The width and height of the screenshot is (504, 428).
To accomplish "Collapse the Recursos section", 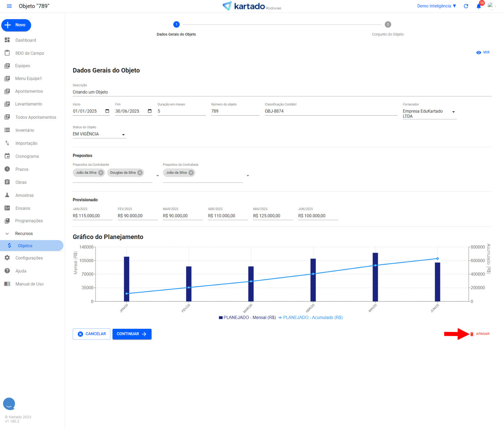I will pos(7,234).
